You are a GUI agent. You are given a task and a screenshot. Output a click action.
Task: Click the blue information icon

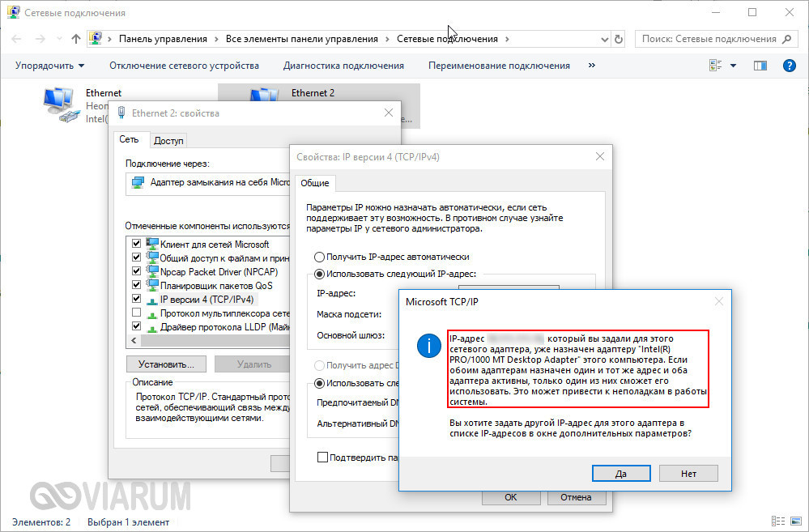[428, 345]
